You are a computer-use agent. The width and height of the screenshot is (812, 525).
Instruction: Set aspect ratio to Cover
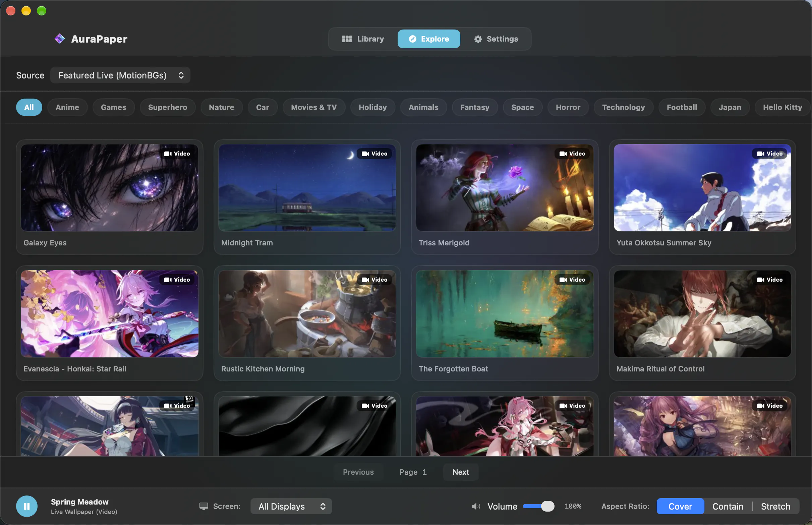(x=681, y=506)
